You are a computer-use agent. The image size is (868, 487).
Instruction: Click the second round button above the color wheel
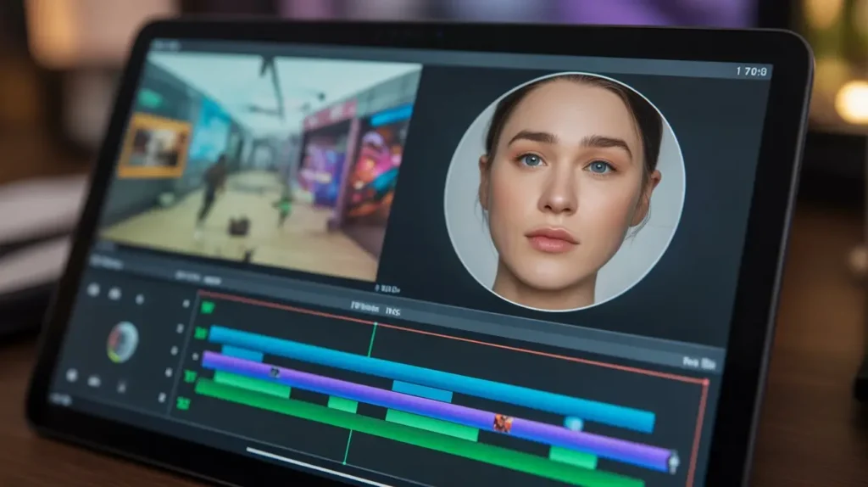pyautogui.click(x=114, y=294)
